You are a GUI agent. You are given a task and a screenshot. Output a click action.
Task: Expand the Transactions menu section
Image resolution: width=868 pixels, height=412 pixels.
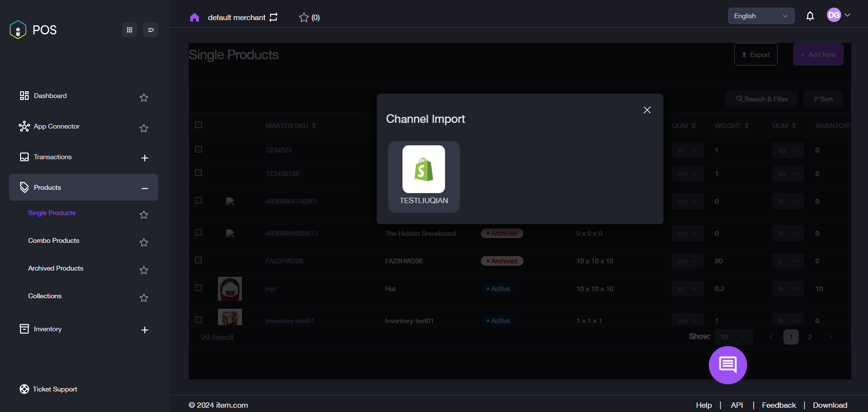[x=145, y=158]
